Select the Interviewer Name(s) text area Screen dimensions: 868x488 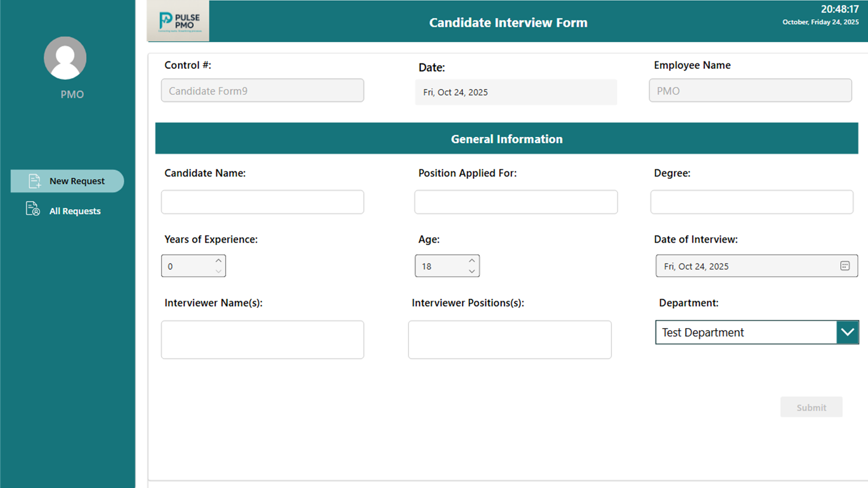[x=263, y=339]
